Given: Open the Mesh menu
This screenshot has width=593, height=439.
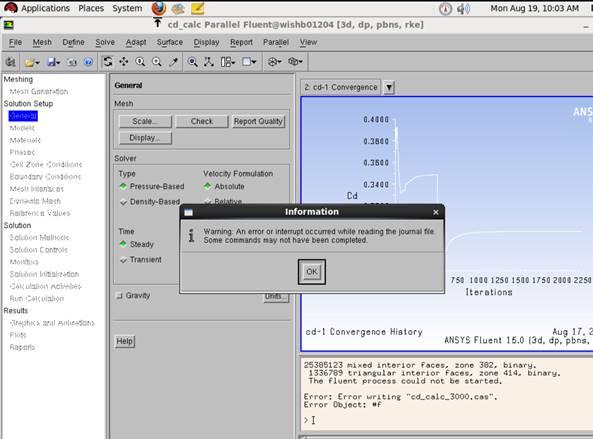Looking at the screenshot, I should tap(42, 42).
